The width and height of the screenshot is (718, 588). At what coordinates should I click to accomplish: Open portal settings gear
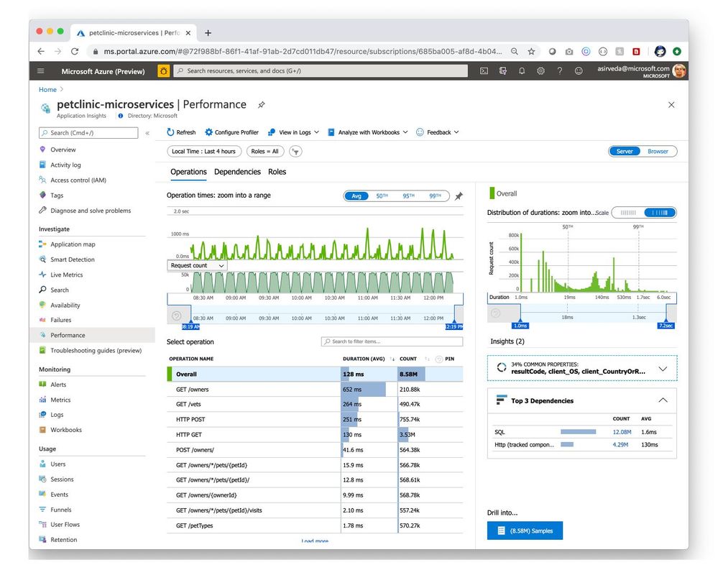[540, 71]
